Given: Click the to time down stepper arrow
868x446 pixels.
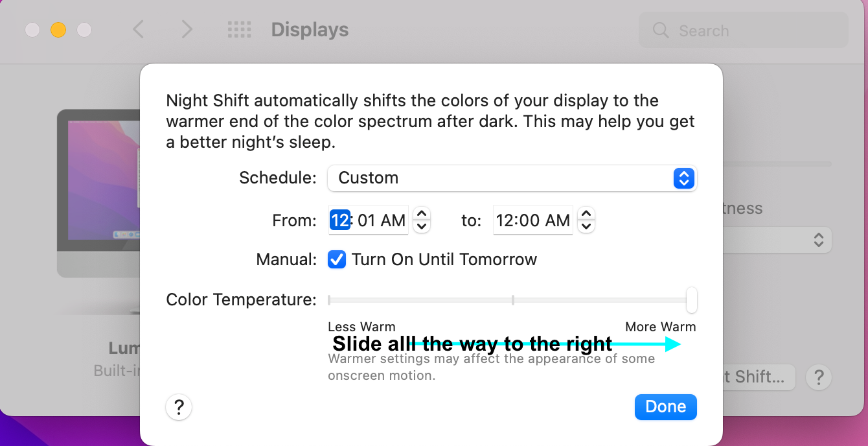Looking at the screenshot, I should pyautogui.click(x=586, y=226).
